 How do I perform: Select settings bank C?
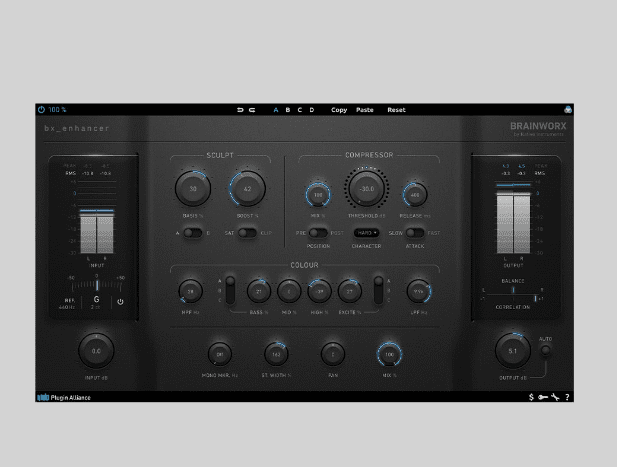click(x=300, y=110)
